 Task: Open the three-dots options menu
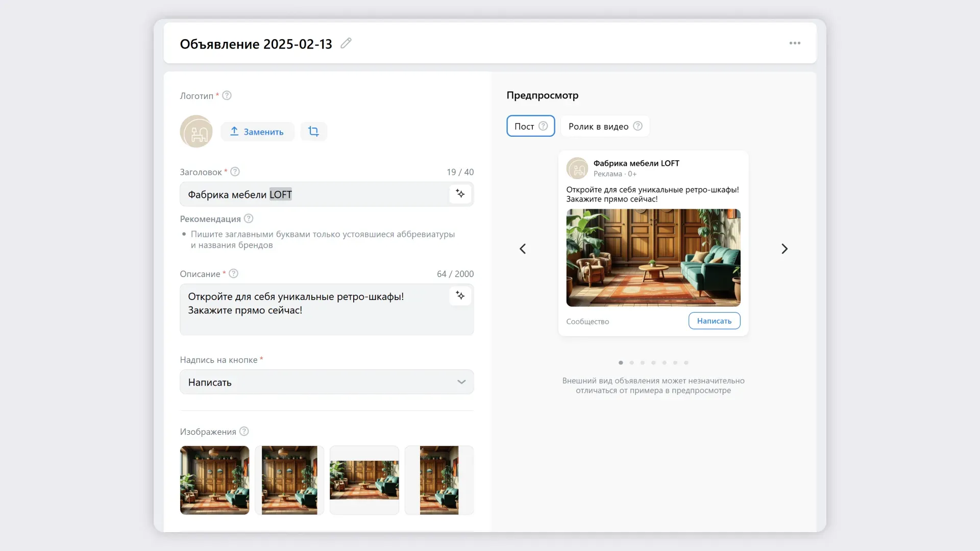coord(795,43)
